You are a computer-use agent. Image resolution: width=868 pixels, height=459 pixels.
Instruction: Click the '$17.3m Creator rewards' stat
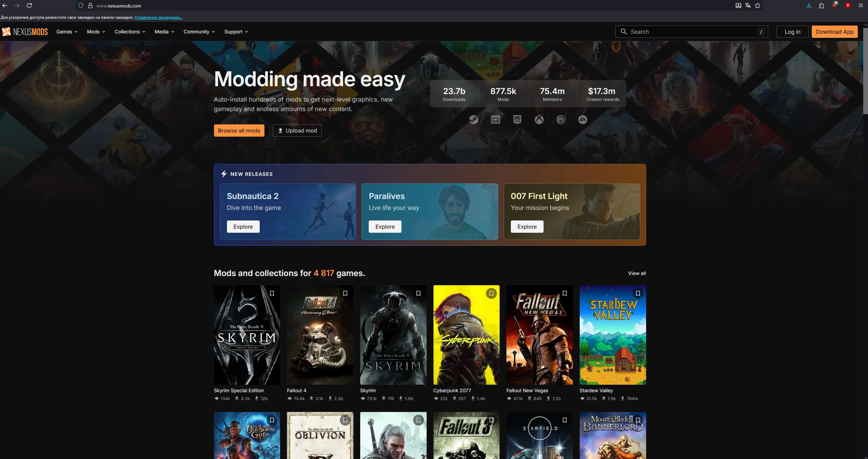[602, 94]
